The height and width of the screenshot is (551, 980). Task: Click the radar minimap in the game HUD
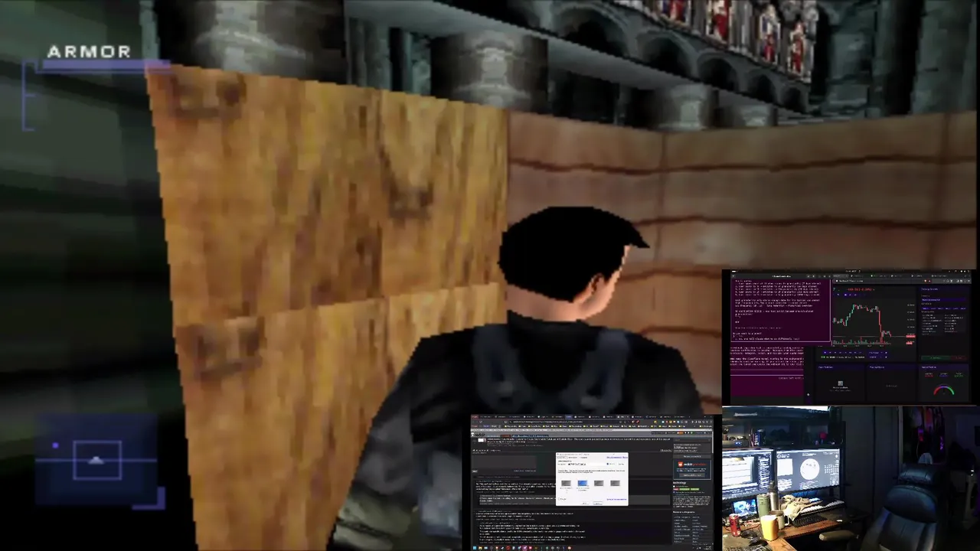pyautogui.click(x=97, y=461)
